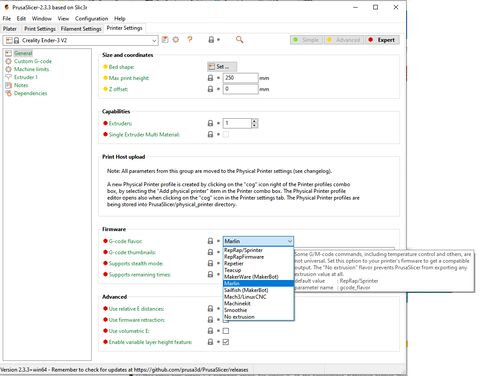This screenshot has height=376, width=480.
Task: Choose Sailfish (MakerBot) from flavor list
Action: tap(258, 290)
